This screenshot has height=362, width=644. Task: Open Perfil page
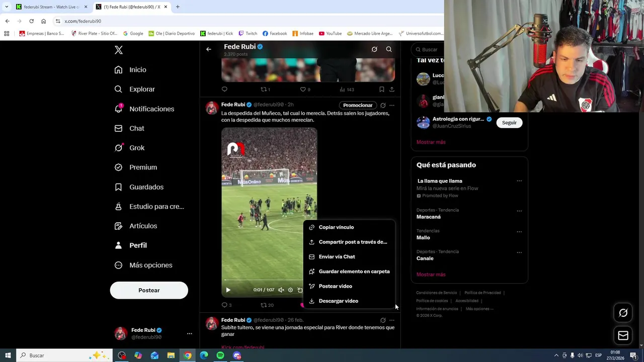(131, 245)
